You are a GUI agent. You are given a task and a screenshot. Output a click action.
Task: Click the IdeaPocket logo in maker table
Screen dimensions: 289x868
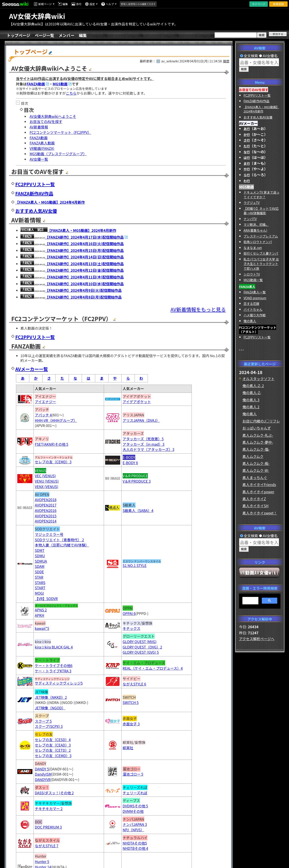pos(112,399)
